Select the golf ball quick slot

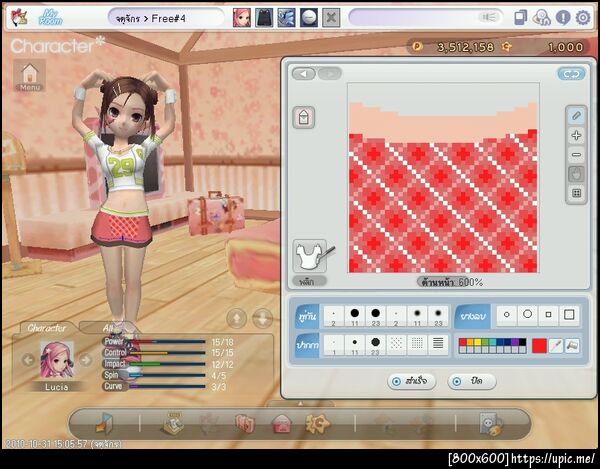[x=309, y=18]
